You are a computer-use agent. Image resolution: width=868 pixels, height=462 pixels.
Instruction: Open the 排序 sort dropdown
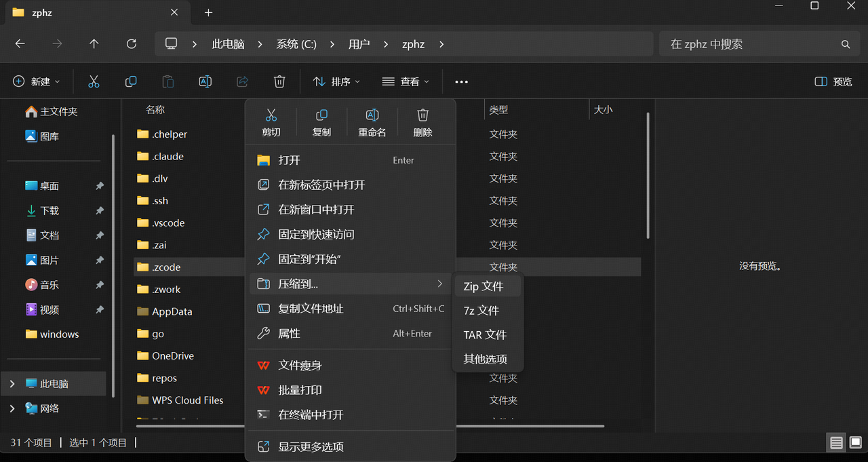(336, 81)
